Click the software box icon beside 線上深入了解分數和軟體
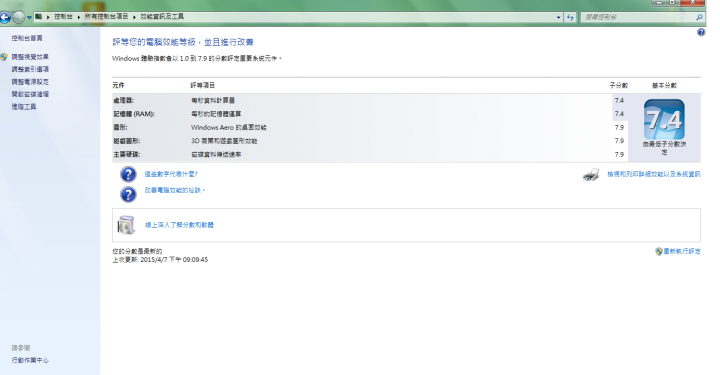 pyautogui.click(x=126, y=225)
